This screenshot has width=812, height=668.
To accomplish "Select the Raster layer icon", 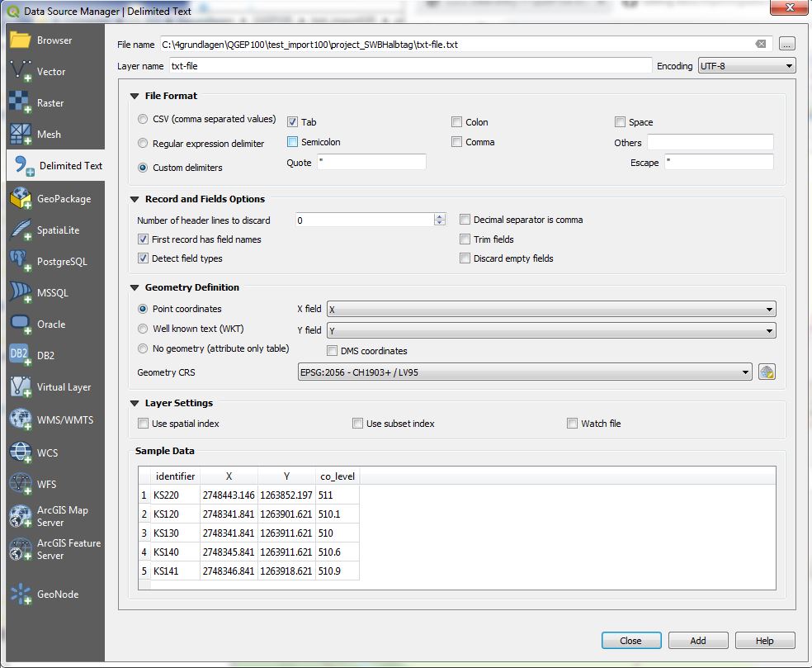I will [x=20, y=102].
